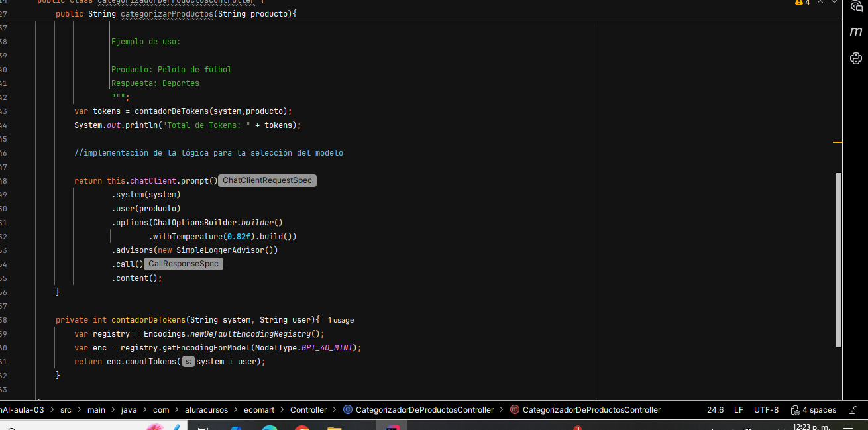Click the method icon in the breadcrumb bar

515,410
